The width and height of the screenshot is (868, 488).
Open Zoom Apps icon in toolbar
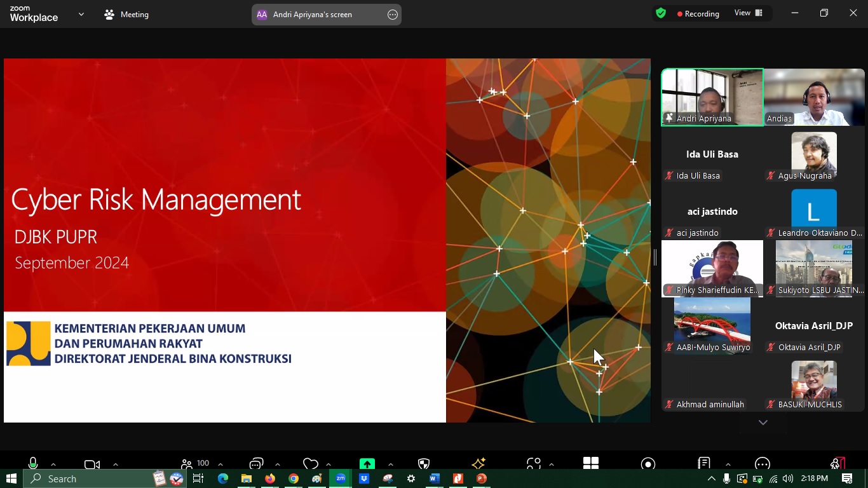[534, 464]
